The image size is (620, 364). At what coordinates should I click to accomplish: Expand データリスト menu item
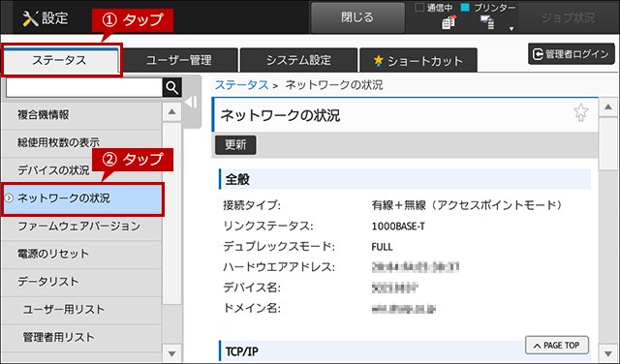coord(81,282)
